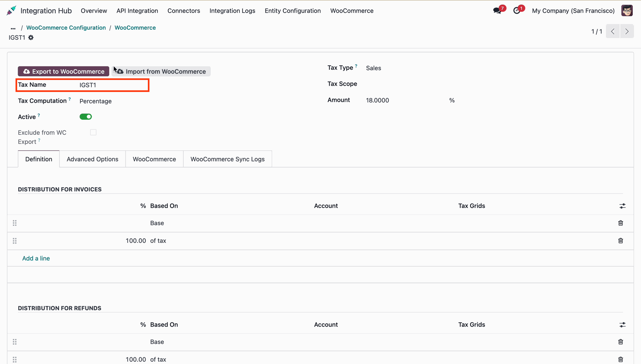The image size is (641, 364).
Task: Open Connectors menu
Action: (184, 11)
